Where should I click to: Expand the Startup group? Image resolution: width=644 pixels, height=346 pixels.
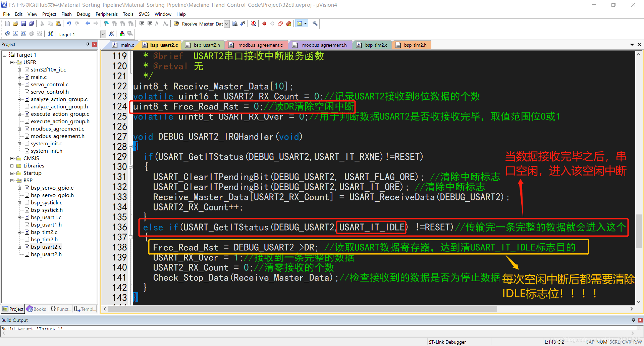(12, 173)
